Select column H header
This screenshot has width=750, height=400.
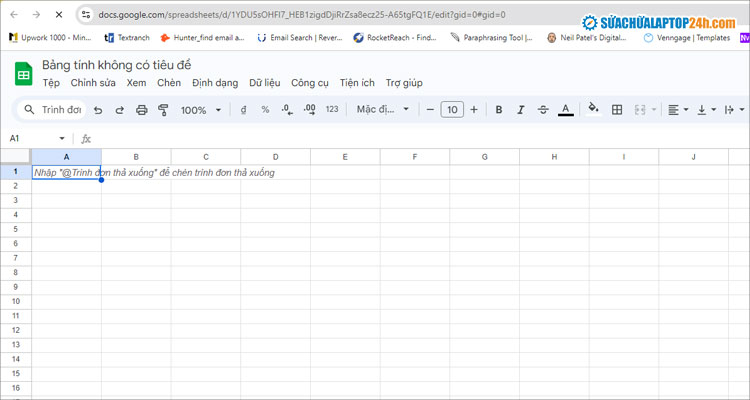tap(554, 156)
